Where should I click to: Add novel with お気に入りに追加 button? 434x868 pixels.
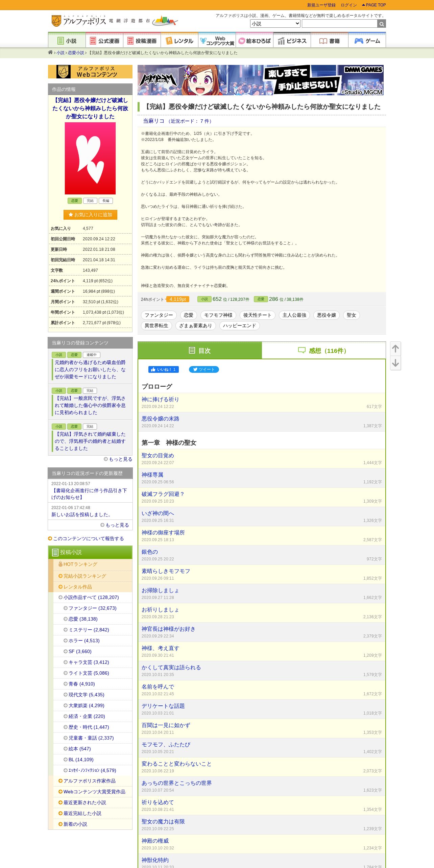90,215
